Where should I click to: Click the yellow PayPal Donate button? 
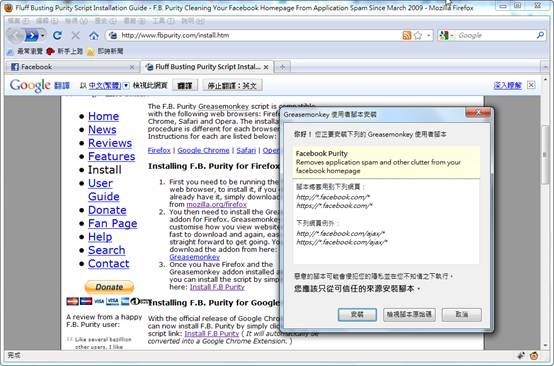coord(109,287)
